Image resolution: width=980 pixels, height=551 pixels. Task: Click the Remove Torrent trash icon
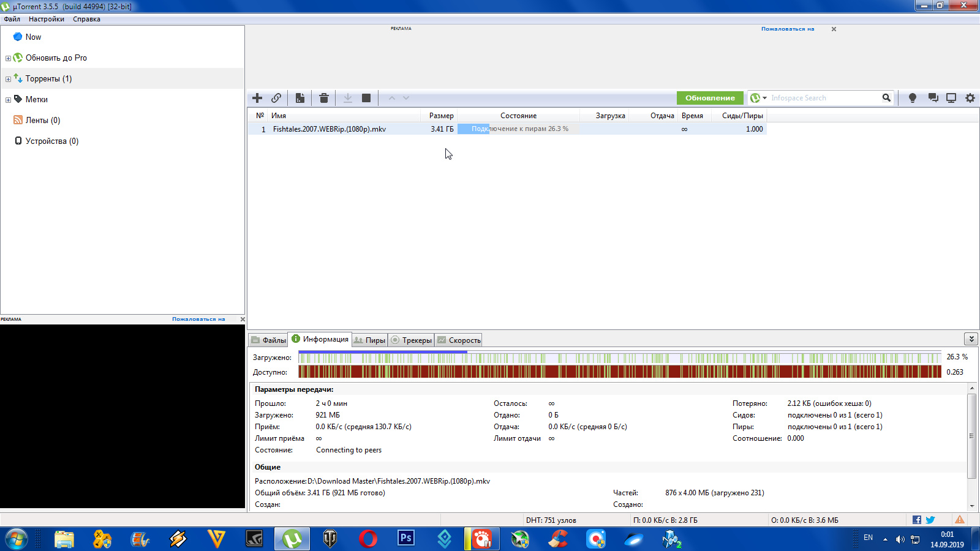click(x=324, y=98)
